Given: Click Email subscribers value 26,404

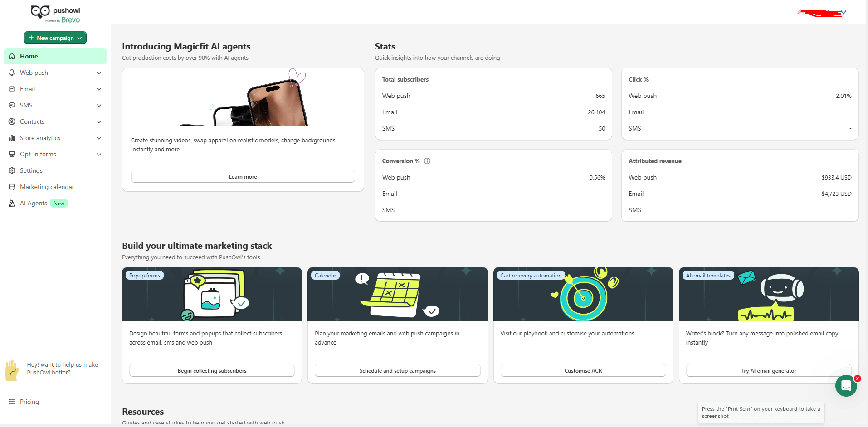Looking at the screenshot, I should click(x=596, y=112).
